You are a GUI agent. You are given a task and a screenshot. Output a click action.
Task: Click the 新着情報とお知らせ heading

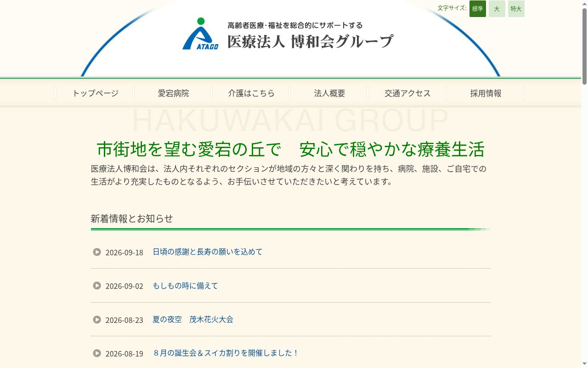click(132, 218)
